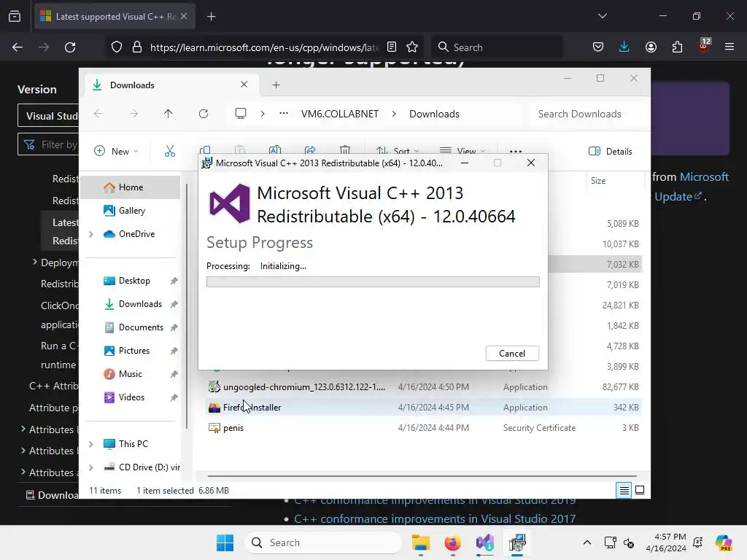The height and width of the screenshot is (560, 747).
Task: Expand the OneDrive tree node
Action: pos(91,234)
